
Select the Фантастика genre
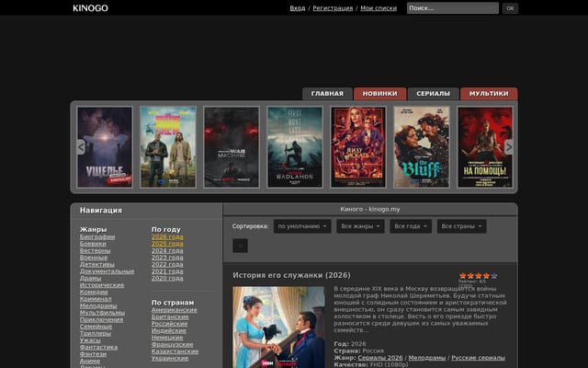(98, 347)
